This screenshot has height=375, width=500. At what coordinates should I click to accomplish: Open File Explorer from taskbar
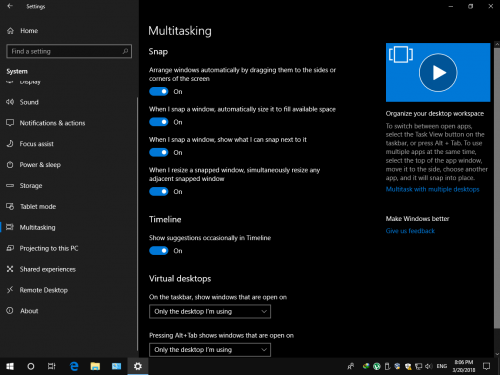[x=95, y=366]
